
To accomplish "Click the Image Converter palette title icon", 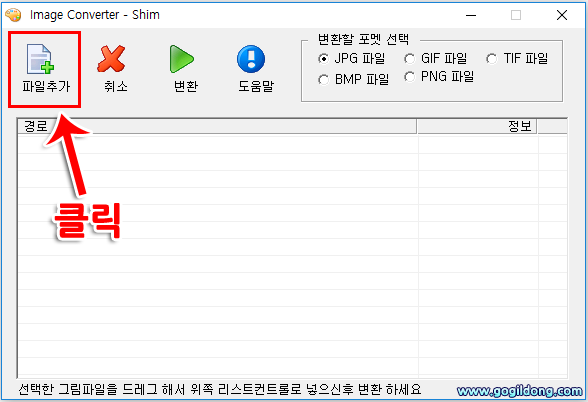I will click(x=13, y=15).
